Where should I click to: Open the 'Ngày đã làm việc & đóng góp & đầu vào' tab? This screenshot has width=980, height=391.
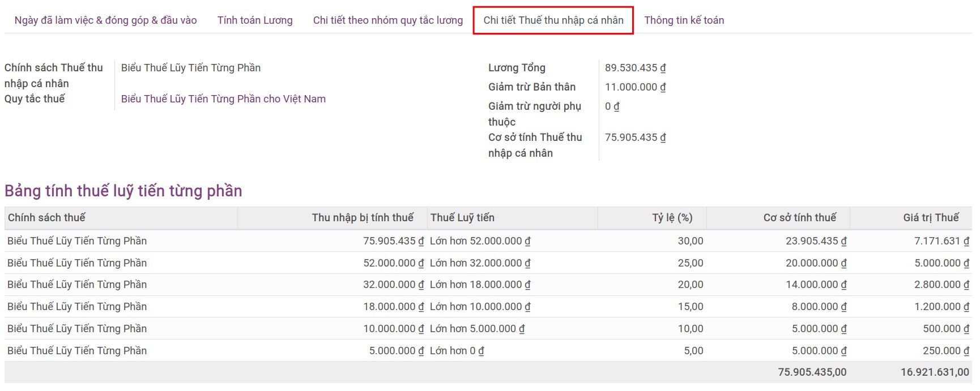[105, 20]
